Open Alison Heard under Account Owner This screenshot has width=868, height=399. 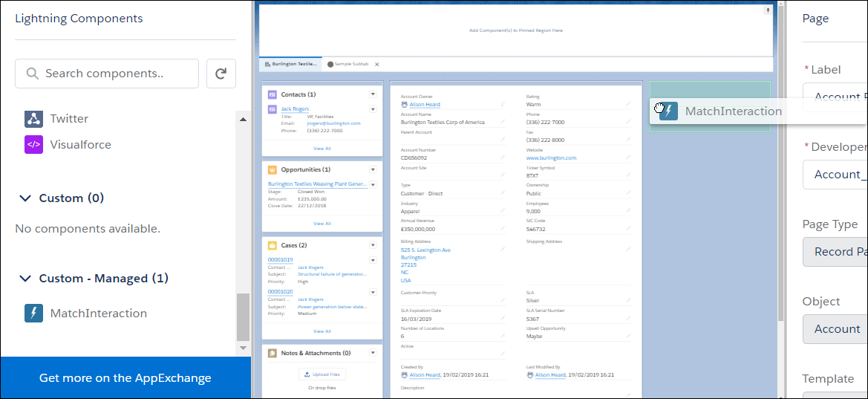tap(425, 104)
